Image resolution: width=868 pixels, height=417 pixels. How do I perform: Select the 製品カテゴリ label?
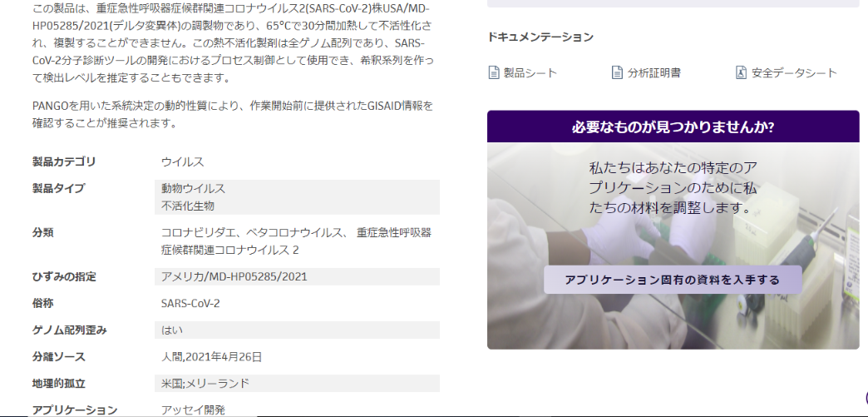pyautogui.click(x=64, y=162)
